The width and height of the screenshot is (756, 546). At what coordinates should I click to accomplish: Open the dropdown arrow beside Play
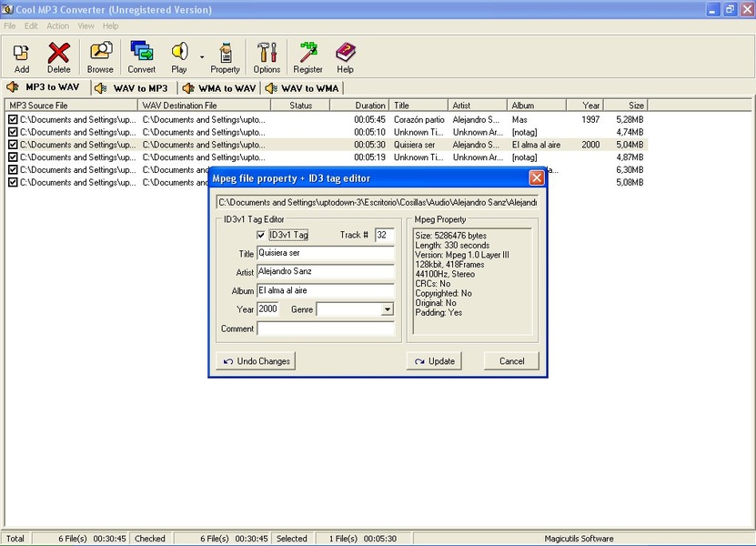[x=201, y=57]
